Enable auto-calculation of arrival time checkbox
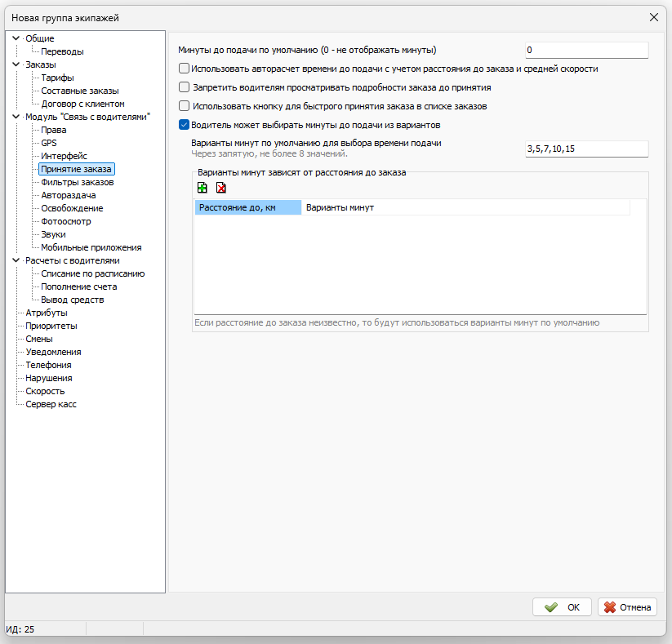672x644 pixels. pyautogui.click(x=184, y=69)
